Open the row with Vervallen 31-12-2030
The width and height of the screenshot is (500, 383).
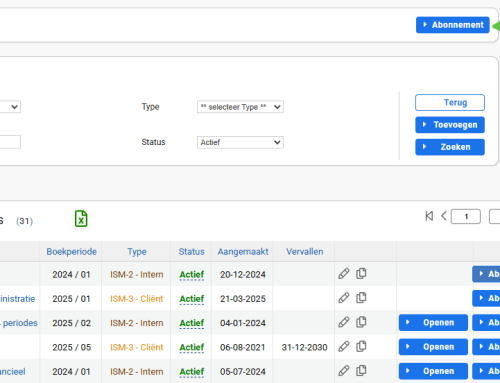pyautogui.click(x=433, y=347)
